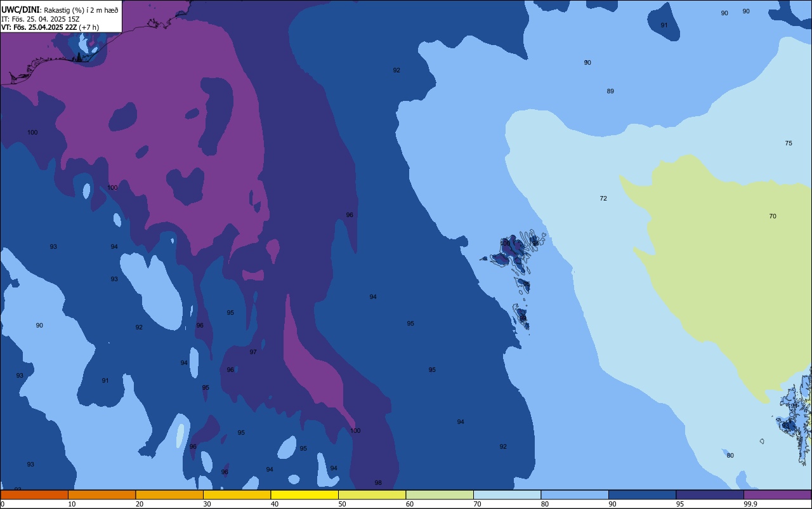Screen dimensions: 812x509
Task: Pick the light green 60–70 legend swatch
Action: pos(440,494)
